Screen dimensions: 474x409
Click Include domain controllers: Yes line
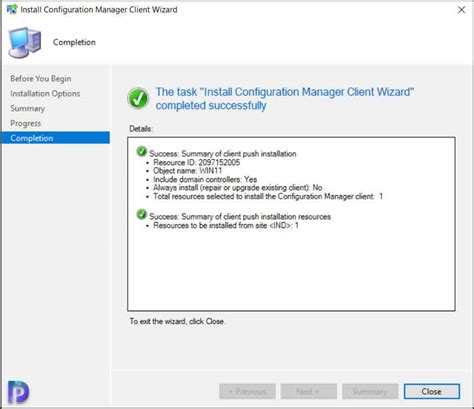[x=205, y=179]
